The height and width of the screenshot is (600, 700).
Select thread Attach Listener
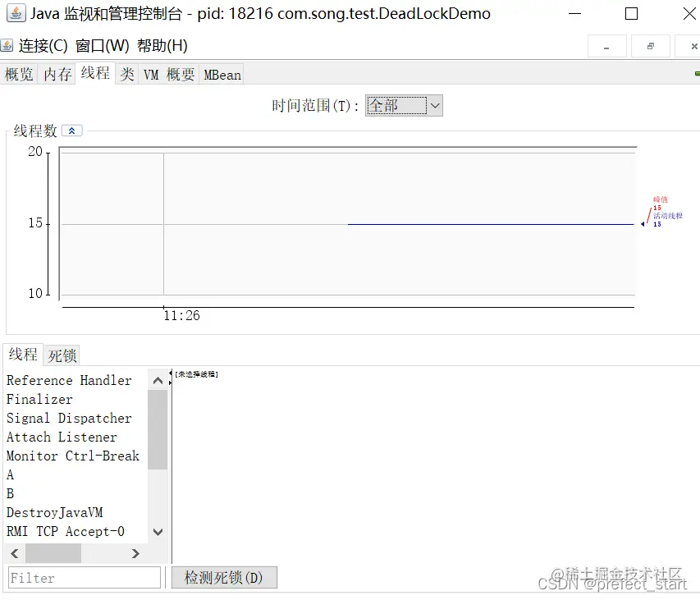click(x=62, y=437)
